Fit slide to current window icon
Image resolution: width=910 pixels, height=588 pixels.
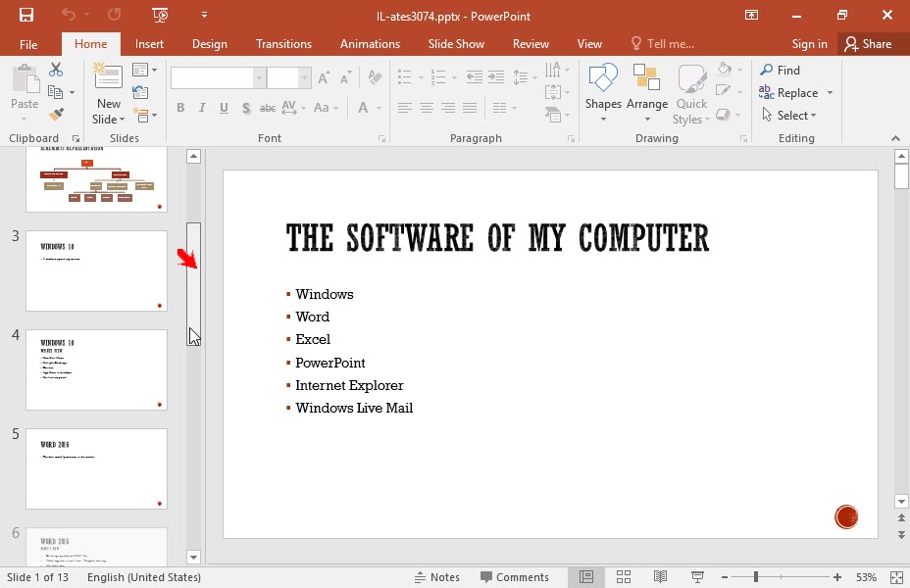point(896,577)
